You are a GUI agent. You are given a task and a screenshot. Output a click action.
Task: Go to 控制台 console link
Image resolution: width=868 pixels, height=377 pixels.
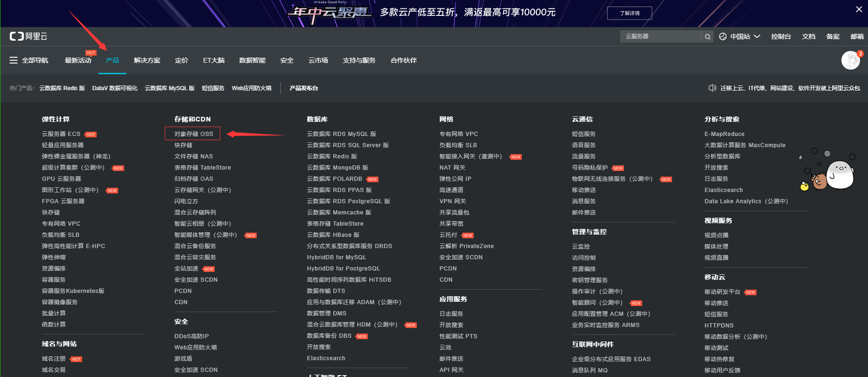pyautogui.click(x=781, y=36)
